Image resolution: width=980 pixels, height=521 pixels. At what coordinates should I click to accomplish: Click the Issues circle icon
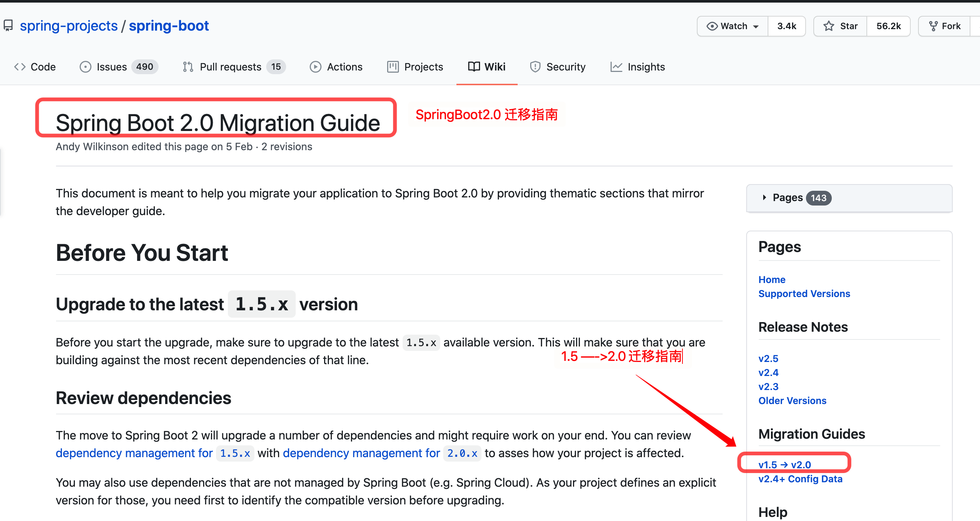tap(85, 67)
